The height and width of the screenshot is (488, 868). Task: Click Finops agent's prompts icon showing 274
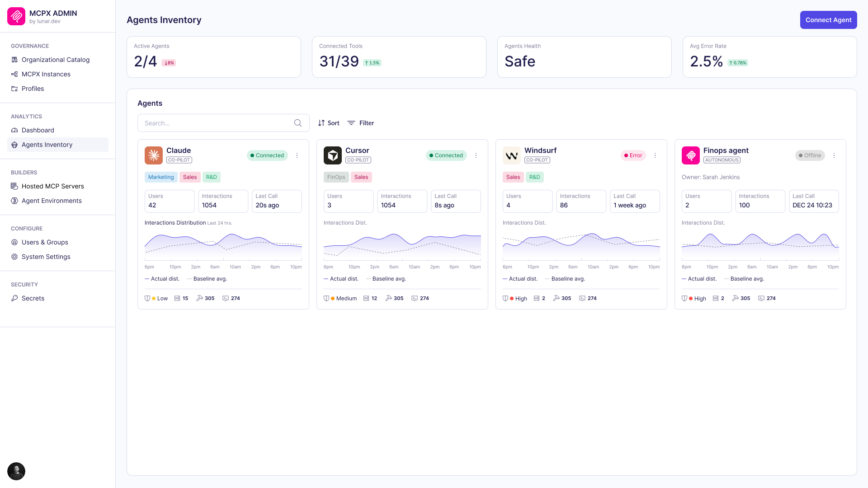tap(761, 298)
